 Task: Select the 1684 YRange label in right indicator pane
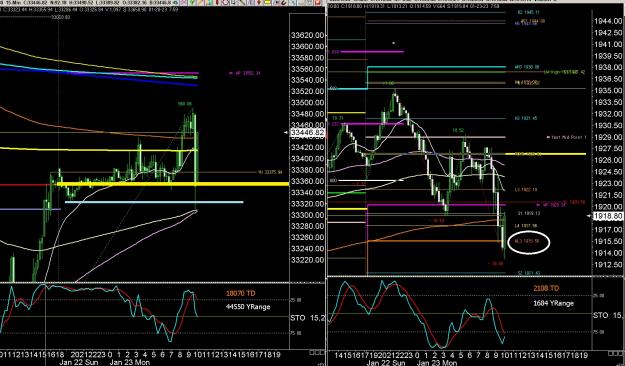pyautogui.click(x=553, y=303)
